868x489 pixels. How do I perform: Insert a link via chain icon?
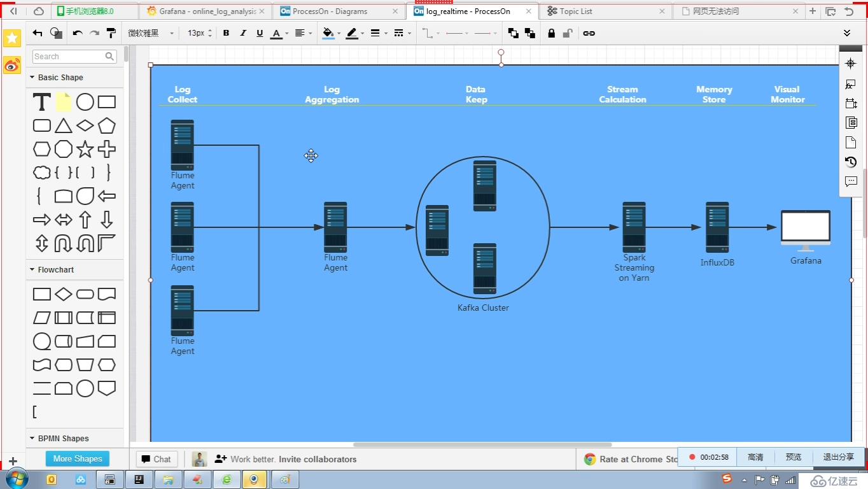589,33
